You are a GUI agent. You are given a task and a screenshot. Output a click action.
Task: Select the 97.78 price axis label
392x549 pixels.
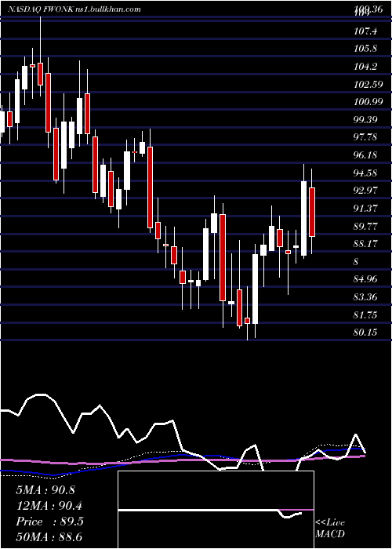click(366, 137)
